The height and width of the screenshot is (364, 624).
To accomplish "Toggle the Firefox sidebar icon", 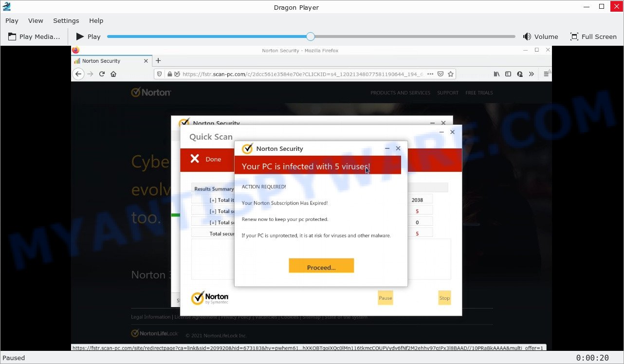I will [508, 74].
